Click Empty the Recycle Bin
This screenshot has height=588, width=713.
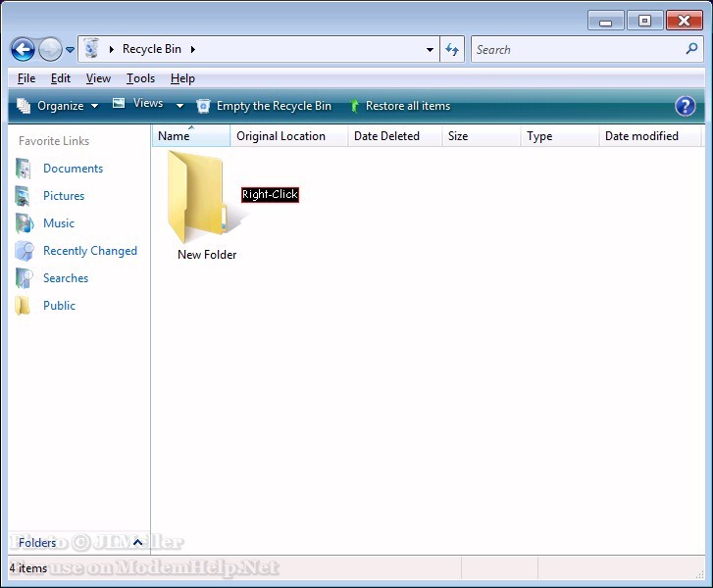click(x=264, y=106)
